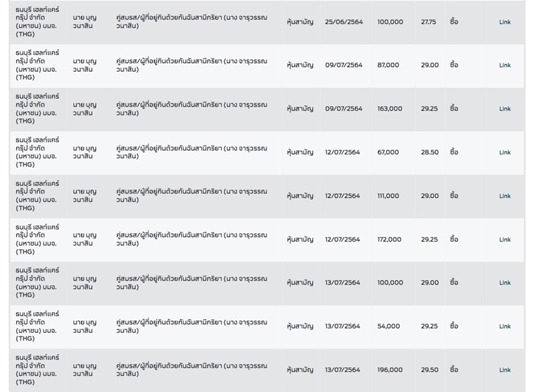
Task: Select the 54,000 volume cell
Action: click(x=389, y=326)
